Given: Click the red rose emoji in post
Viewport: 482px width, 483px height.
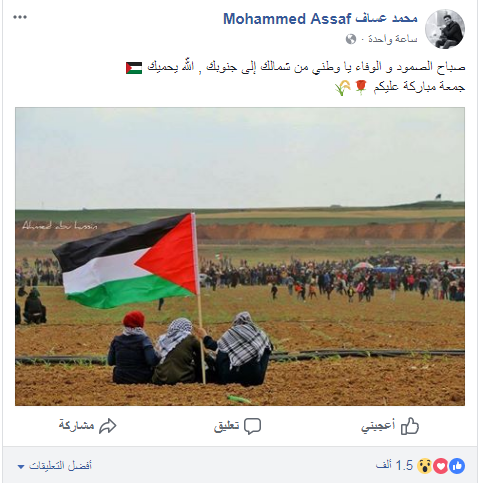Looking at the screenshot, I should pos(360,87).
